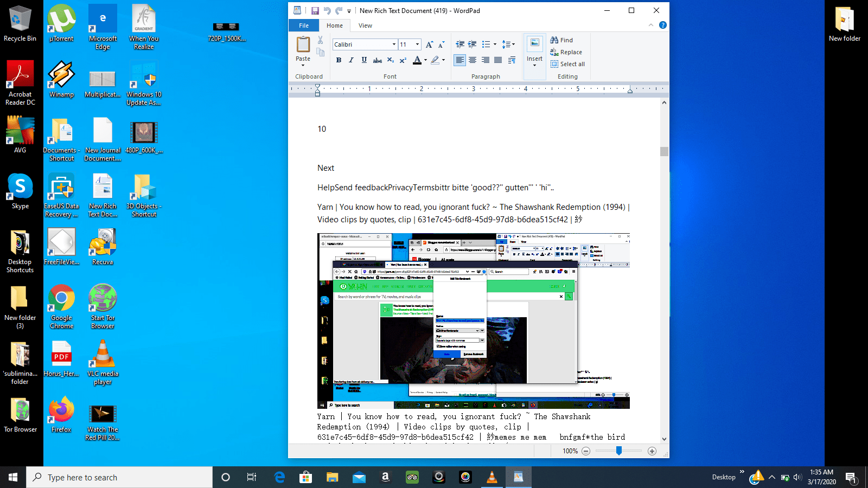Open Customize Quick Access Toolbar dropdown

[349, 11]
